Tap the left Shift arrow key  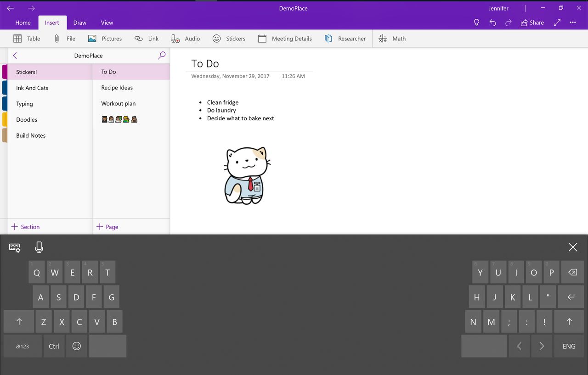coord(19,321)
